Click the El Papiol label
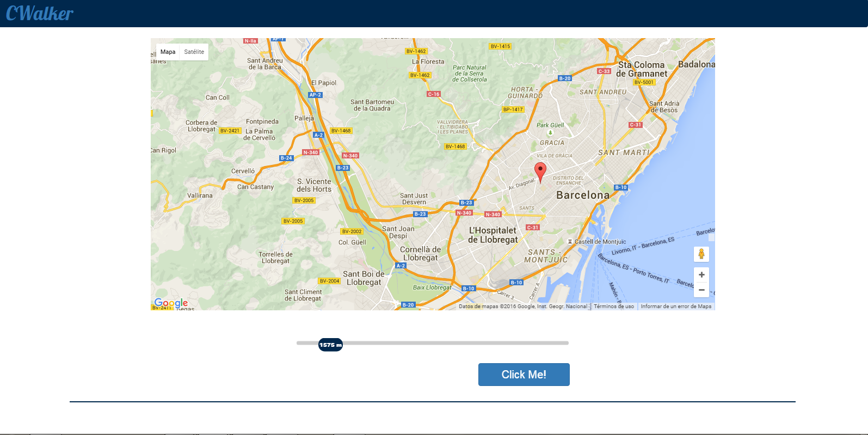This screenshot has height=435, width=868. 324,83
